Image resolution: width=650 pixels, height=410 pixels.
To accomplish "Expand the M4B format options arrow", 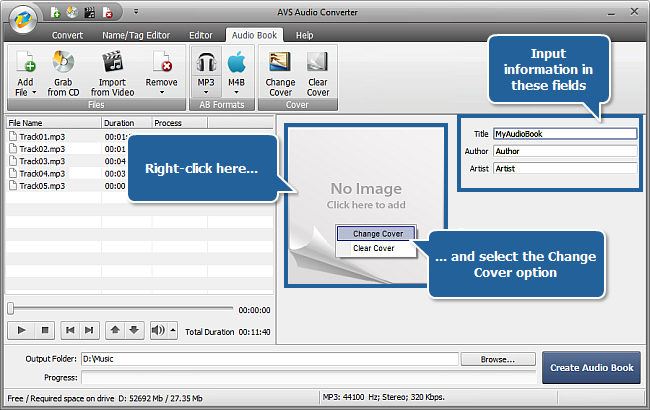I will pyautogui.click(x=236, y=93).
